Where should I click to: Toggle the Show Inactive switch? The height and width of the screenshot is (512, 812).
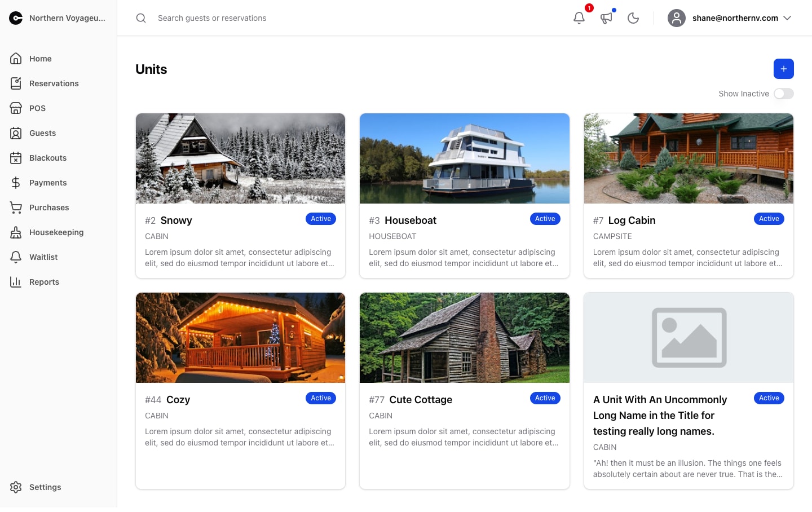pyautogui.click(x=784, y=94)
